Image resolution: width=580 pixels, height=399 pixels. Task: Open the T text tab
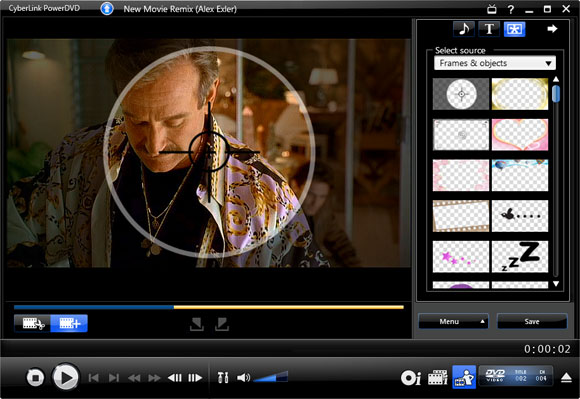click(489, 29)
